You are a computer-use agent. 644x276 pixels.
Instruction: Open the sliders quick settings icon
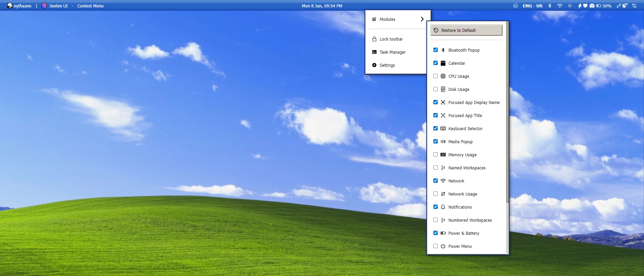pyautogui.click(x=634, y=6)
